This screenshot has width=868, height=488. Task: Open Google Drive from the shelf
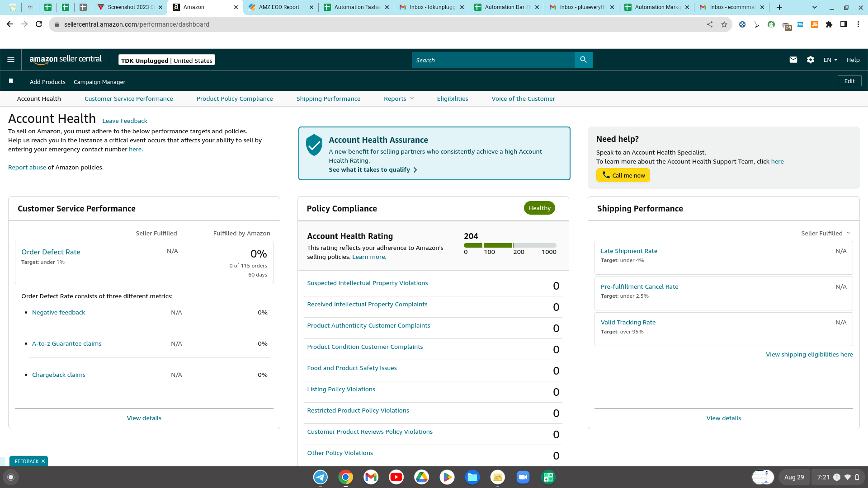[x=422, y=477]
